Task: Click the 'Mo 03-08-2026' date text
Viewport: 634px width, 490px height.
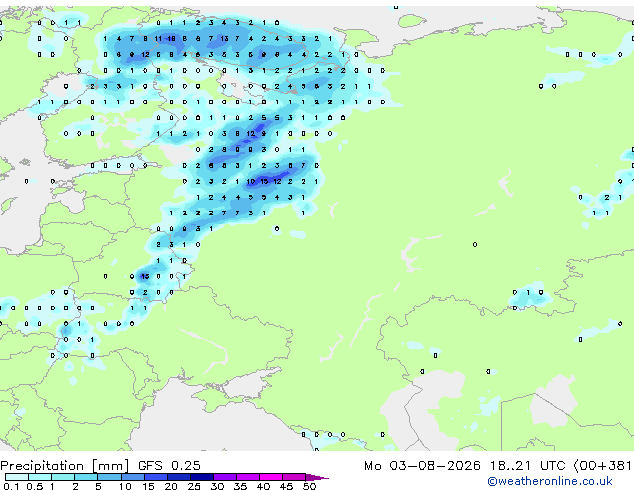Action: (422, 466)
